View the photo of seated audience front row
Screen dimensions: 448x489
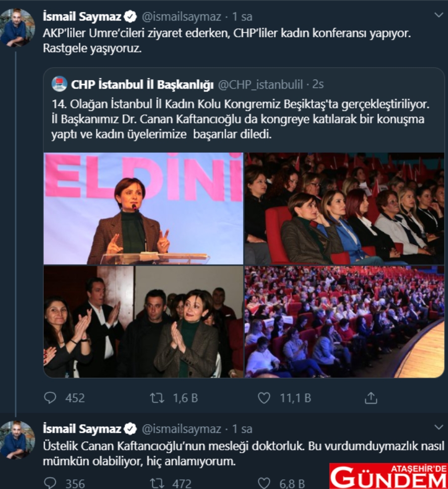[344, 208]
